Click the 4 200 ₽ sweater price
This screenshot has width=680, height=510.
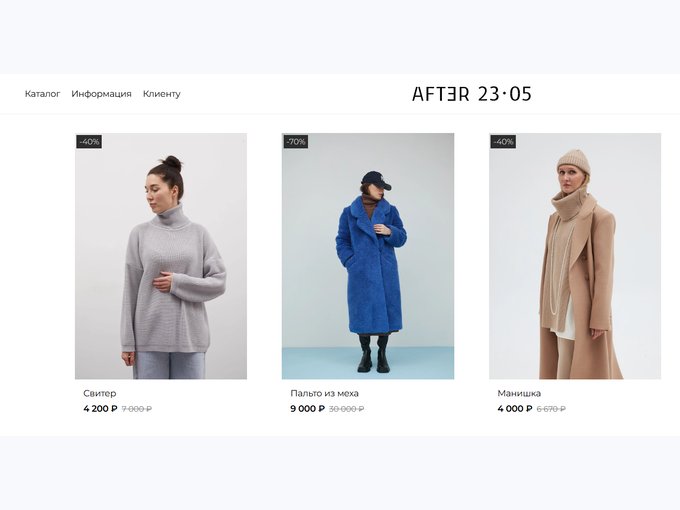[100, 409]
